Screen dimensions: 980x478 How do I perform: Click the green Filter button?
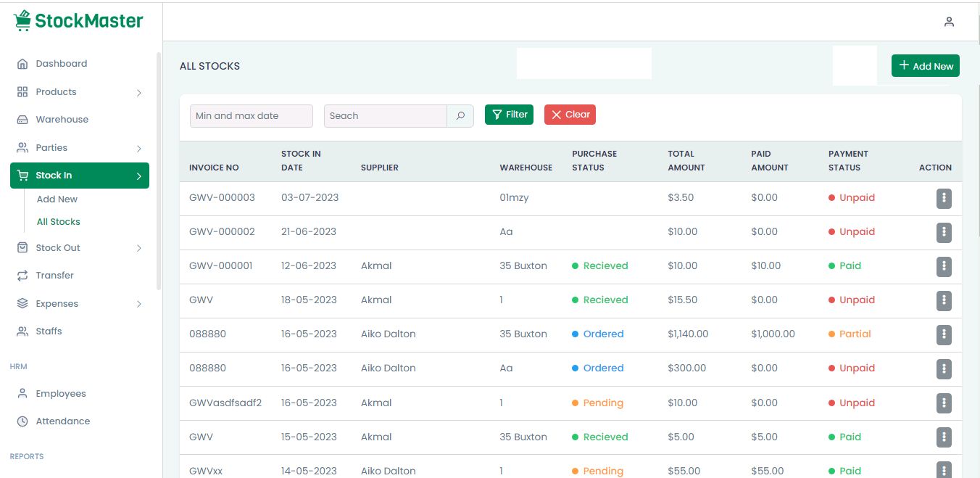point(509,115)
